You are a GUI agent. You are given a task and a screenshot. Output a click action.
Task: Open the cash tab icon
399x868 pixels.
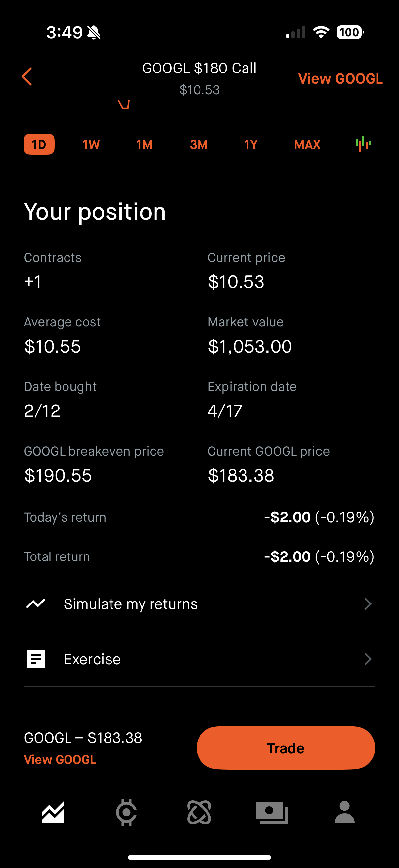(x=272, y=812)
